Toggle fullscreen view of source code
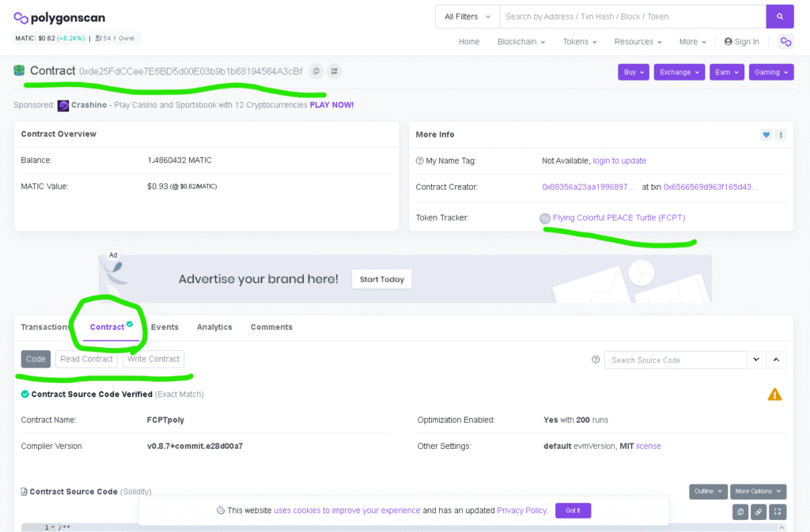The height and width of the screenshot is (532, 810). point(778,511)
